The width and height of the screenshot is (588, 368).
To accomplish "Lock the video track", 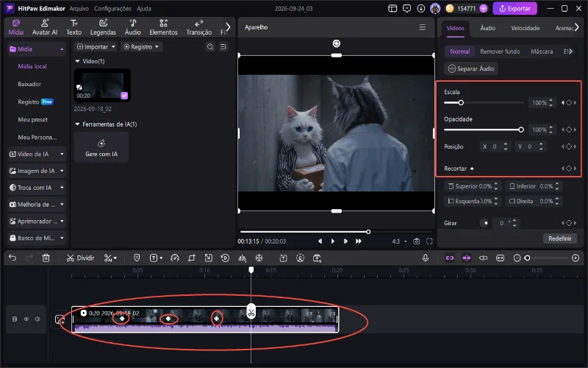I will [15, 319].
